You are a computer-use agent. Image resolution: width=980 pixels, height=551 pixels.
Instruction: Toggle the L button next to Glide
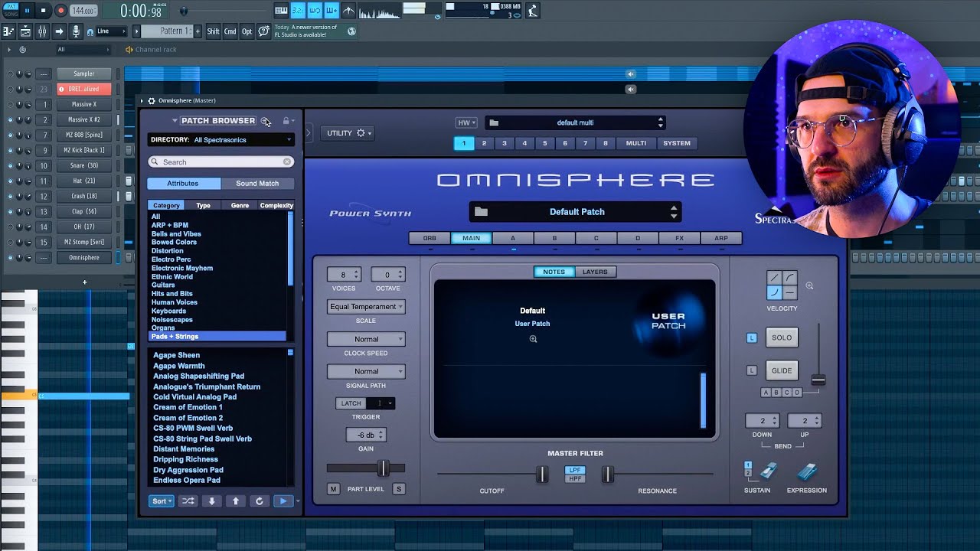tap(752, 370)
